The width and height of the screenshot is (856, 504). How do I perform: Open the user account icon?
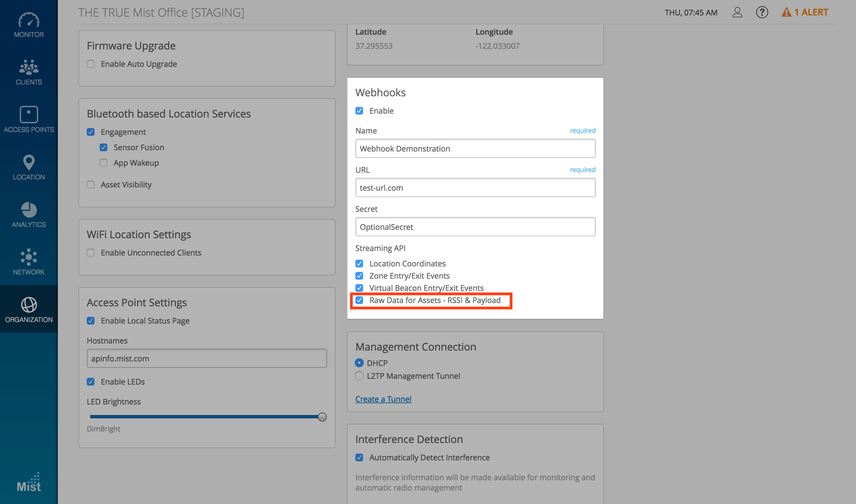[737, 13]
